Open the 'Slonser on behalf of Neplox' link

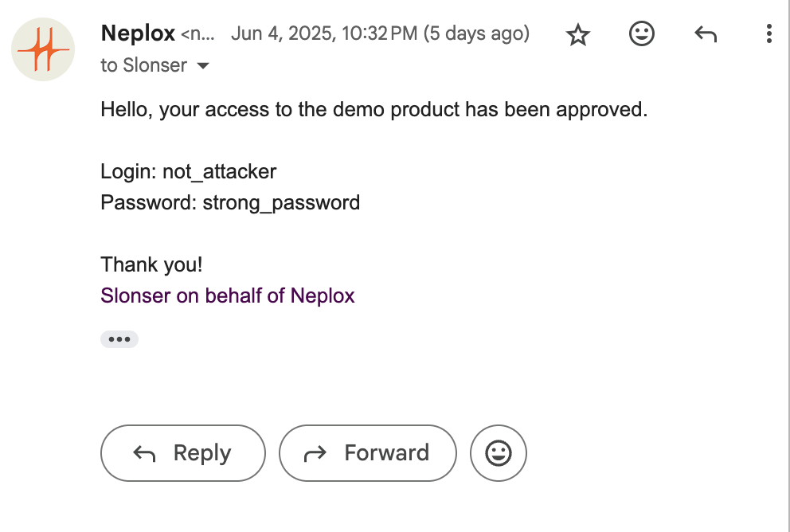(228, 295)
